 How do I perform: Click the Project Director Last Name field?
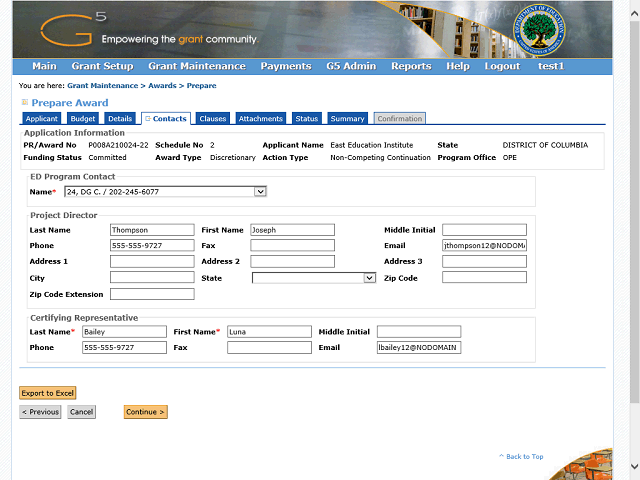click(151, 230)
